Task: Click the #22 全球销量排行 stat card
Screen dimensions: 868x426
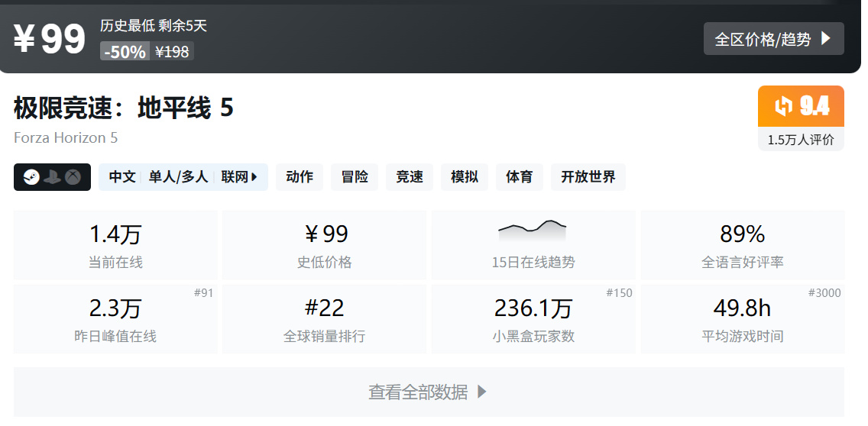Action: point(325,319)
